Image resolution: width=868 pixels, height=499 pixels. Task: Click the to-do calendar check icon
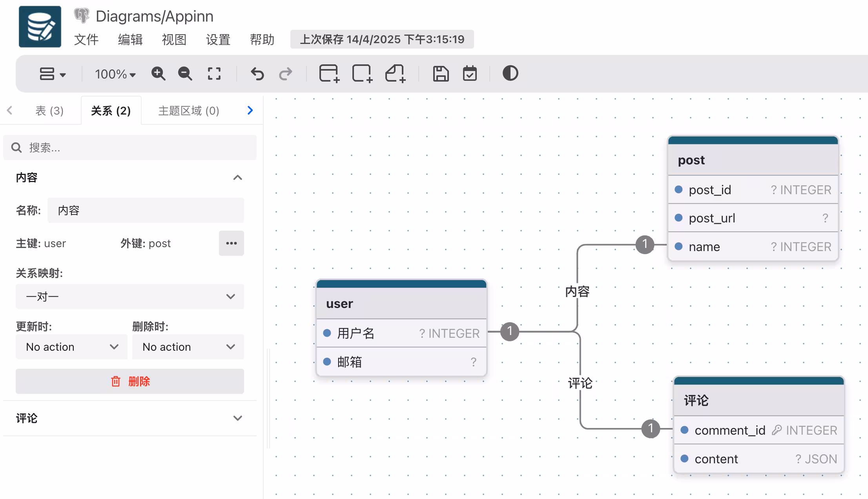click(470, 73)
